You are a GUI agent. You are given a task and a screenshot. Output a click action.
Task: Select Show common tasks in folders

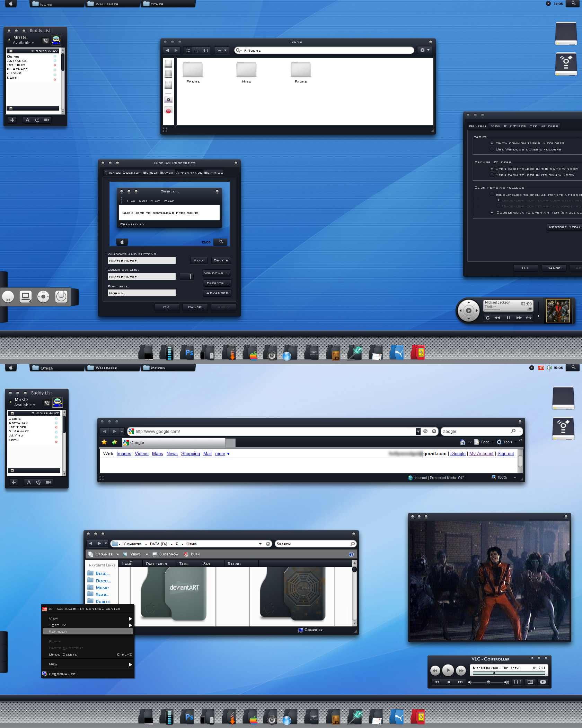pos(492,143)
